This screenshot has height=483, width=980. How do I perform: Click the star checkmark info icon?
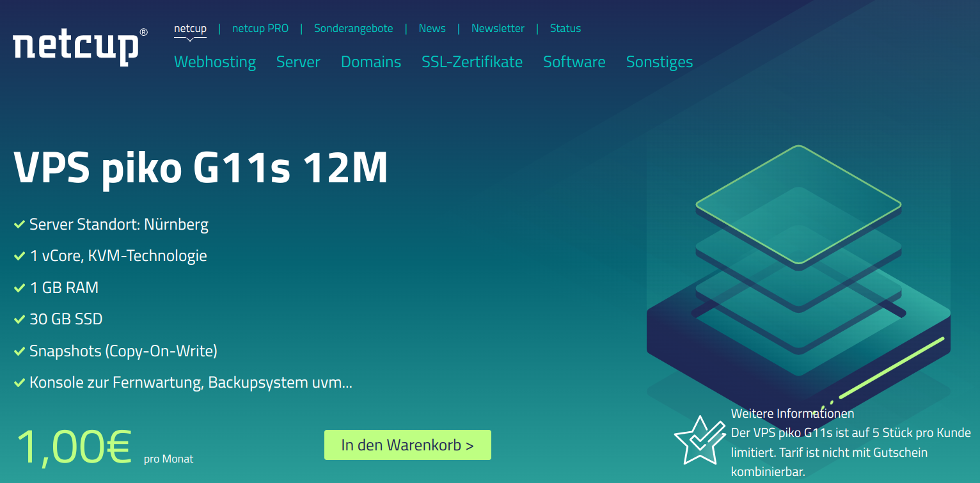coord(699,440)
